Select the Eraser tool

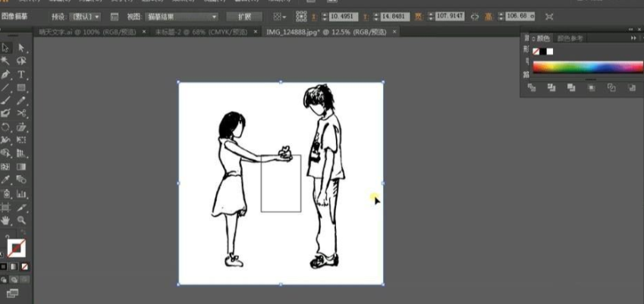(5, 113)
